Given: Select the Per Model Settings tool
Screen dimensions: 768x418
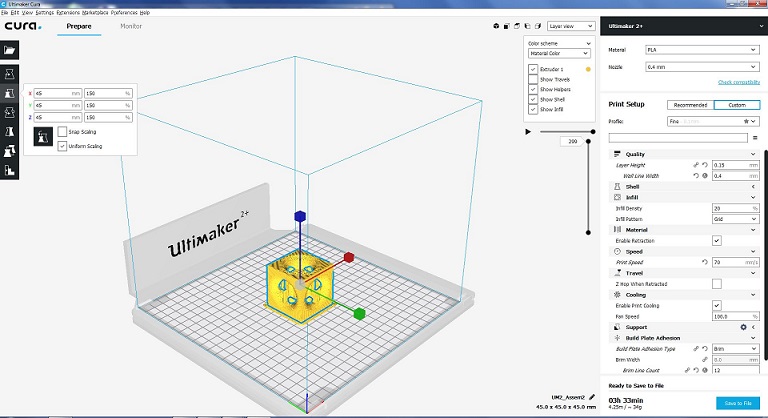Looking at the screenshot, I should click(x=9, y=151).
